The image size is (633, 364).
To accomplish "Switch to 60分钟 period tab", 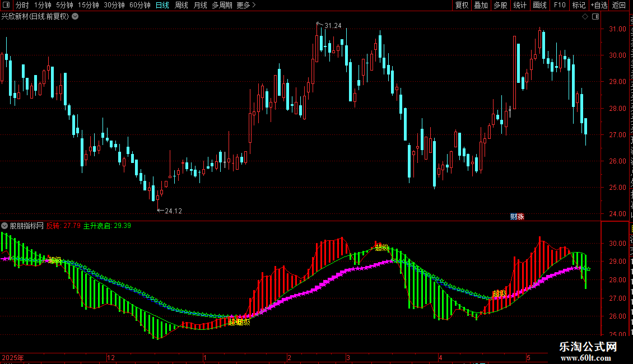I will (139, 5).
